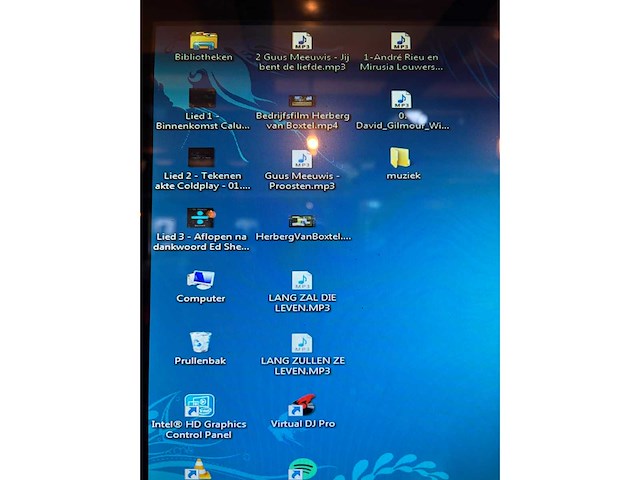Click the Spotify shortcut icon

tap(302, 468)
